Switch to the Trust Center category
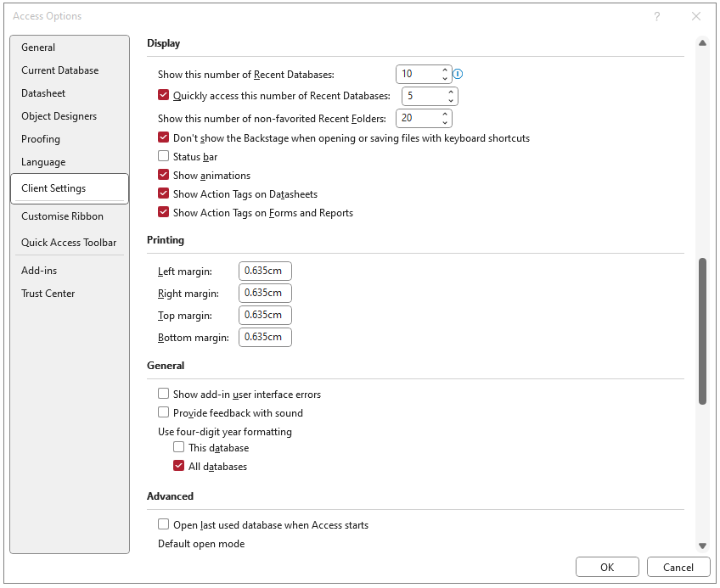The height and width of the screenshot is (588, 720). (48, 294)
